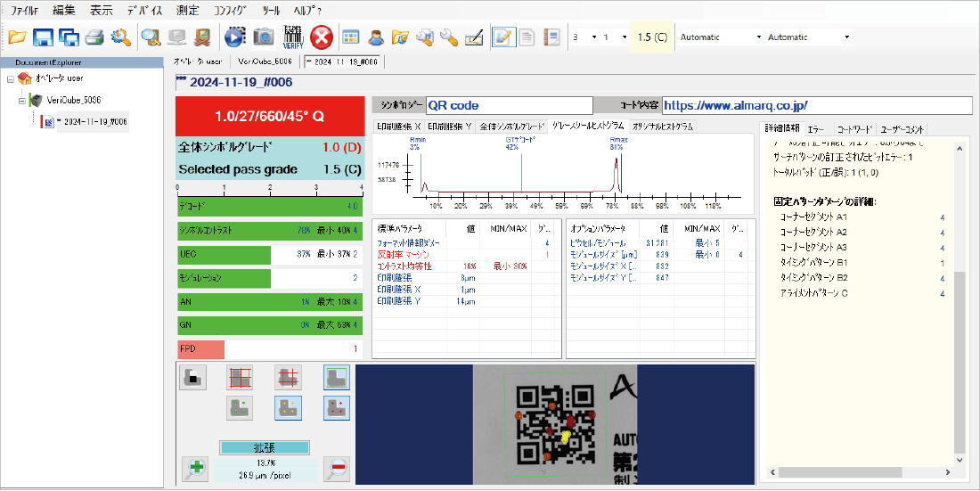The height and width of the screenshot is (491, 980).
Task: Click the red circle X stop icon
Action: (322, 37)
